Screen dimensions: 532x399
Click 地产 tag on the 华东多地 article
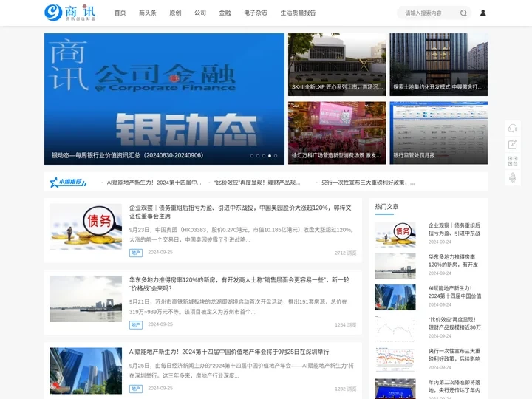(136, 325)
